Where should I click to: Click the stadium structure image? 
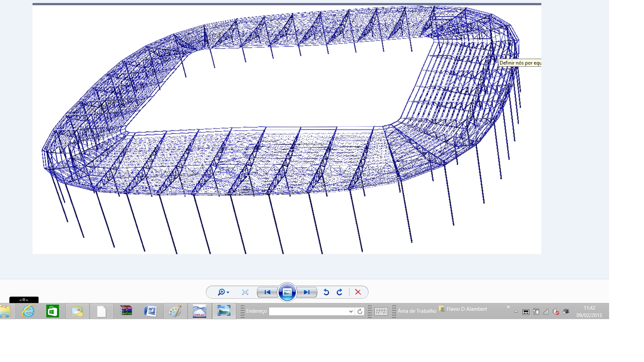click(287, 129)
